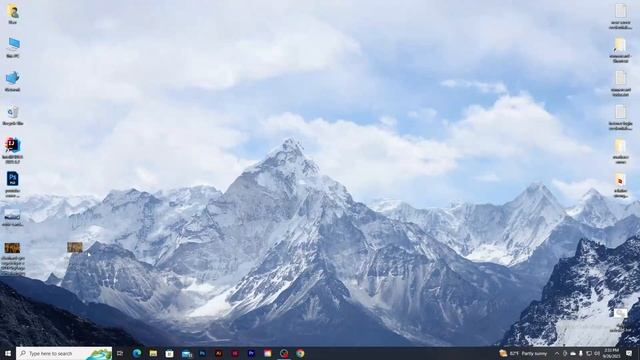Launch Adobe Illustrator from the taskbar
The image size is (640, 360).
pos(219,353)
